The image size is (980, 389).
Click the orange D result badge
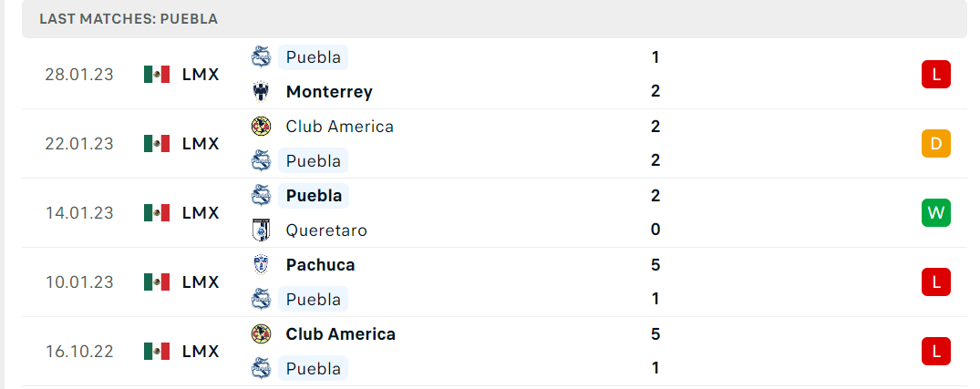[x=935, y=144]
